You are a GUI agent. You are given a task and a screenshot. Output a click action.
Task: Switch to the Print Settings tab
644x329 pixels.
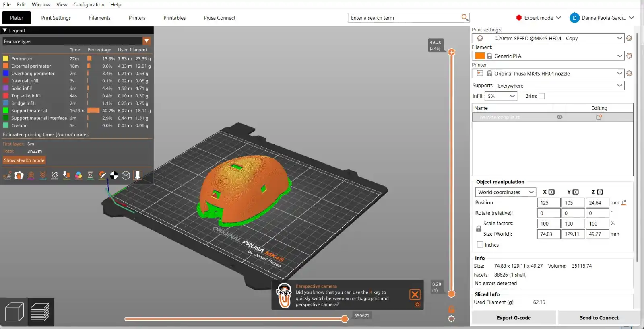pos(56,18)
